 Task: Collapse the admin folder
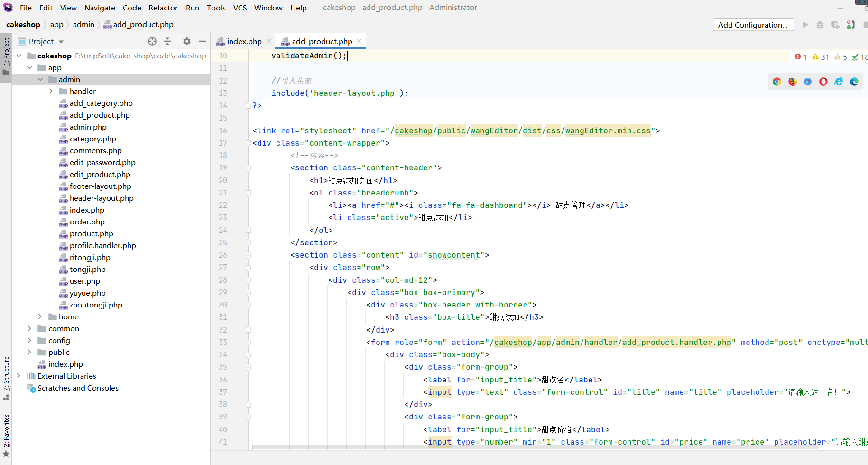[40, 79]
